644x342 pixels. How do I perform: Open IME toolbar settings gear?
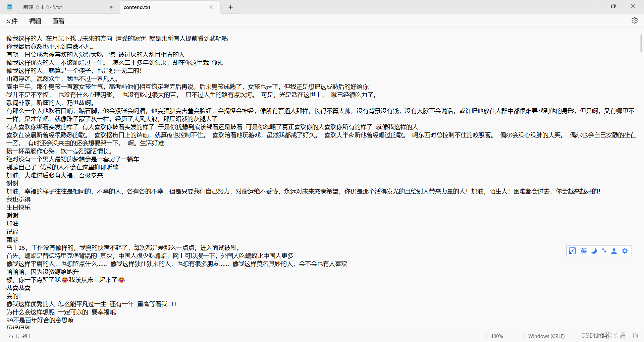[625, 251]
